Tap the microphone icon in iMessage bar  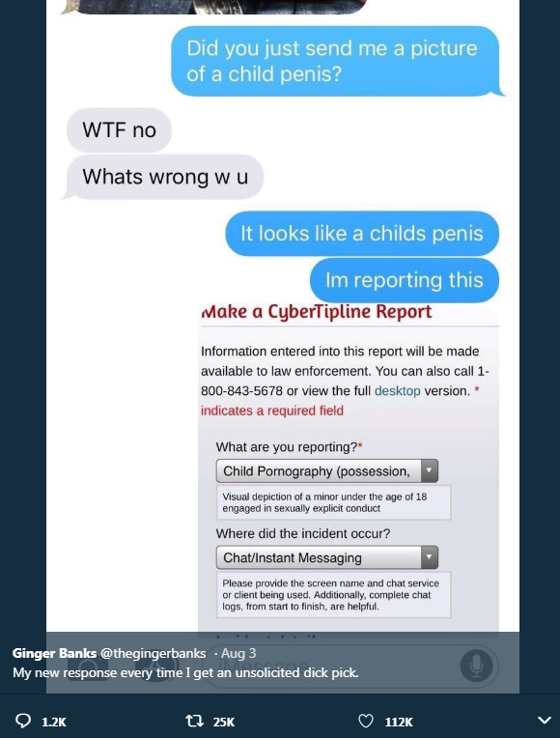click(476, 666)
